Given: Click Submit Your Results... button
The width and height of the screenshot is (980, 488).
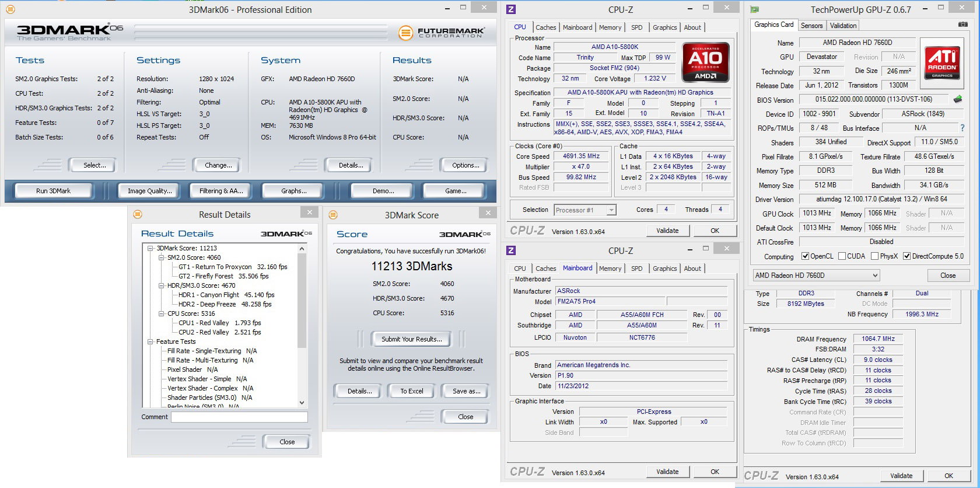Looking at the screenshot, I should [x=412, y=339].
